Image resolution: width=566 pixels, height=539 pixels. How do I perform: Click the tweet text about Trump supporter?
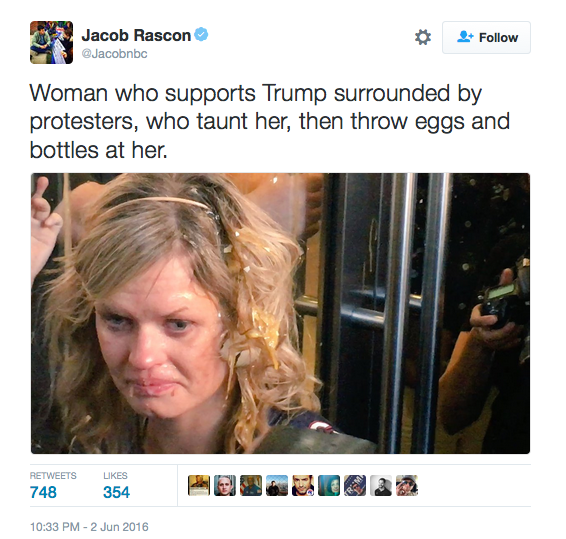coord(270,122)
